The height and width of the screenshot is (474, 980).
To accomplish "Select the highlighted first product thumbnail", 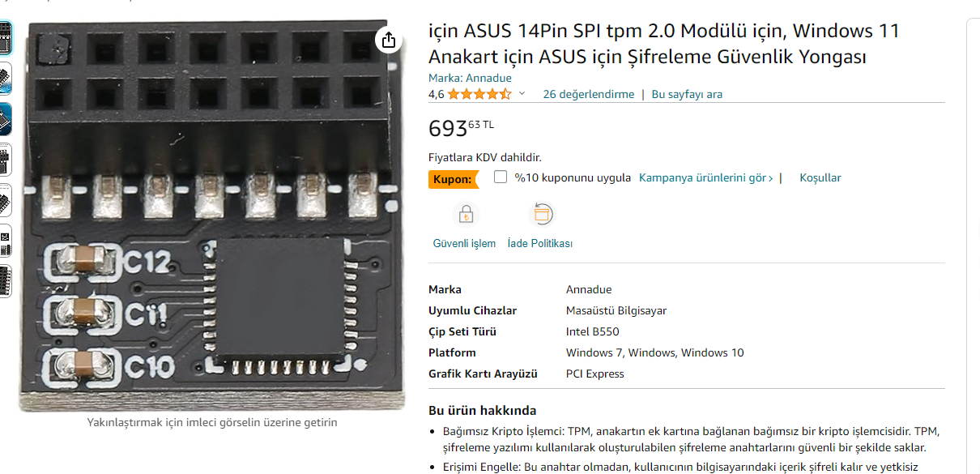I will pos(5,38).
